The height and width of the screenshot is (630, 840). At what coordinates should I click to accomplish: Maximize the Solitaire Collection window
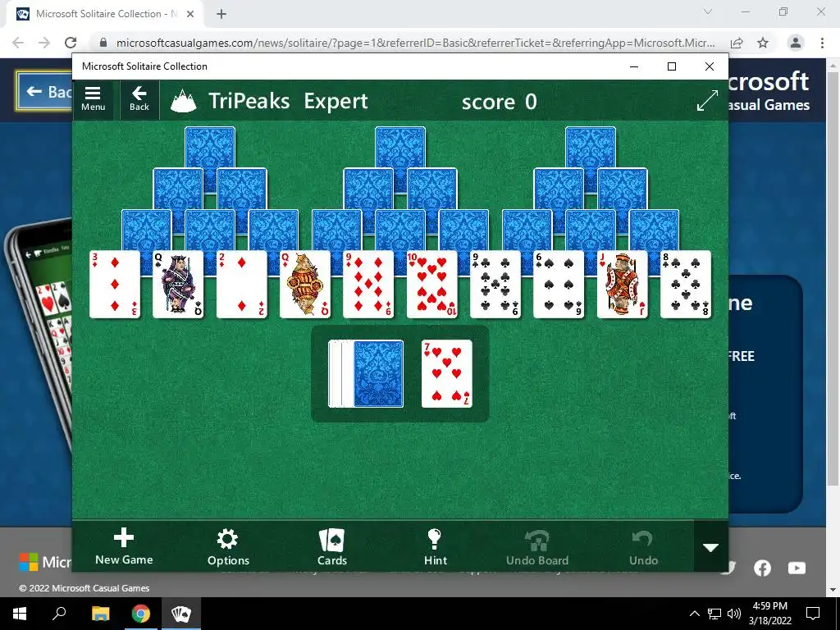(672, 66)
